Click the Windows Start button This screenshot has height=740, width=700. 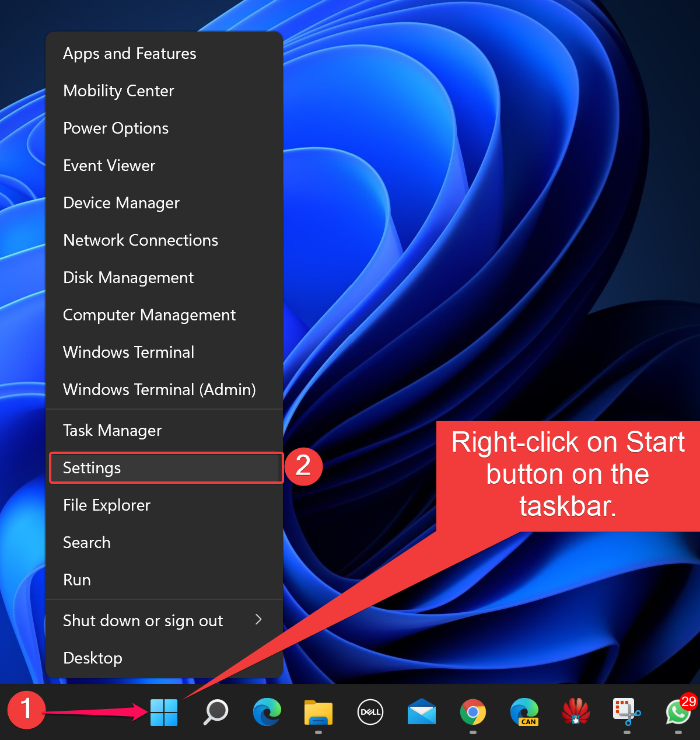click(164, 713)
